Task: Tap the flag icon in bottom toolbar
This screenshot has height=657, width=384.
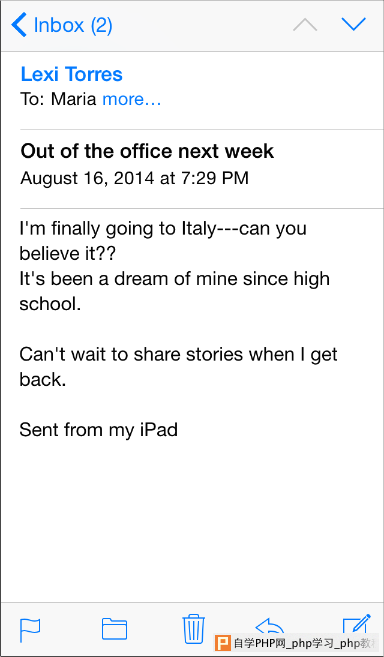Action: click(x=30, y=630)
